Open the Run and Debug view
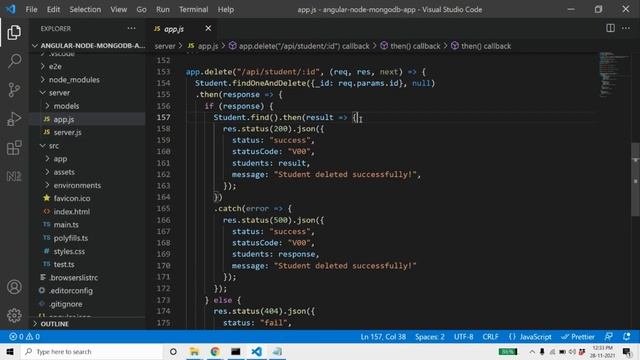The width and height of the screenshot is (640, 360). point(14,119)
